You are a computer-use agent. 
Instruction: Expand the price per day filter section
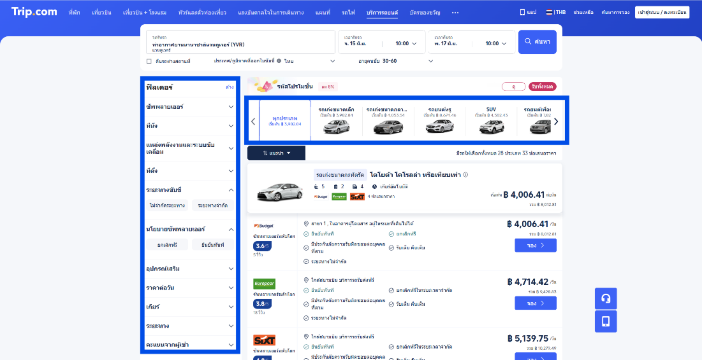point(190,288)
